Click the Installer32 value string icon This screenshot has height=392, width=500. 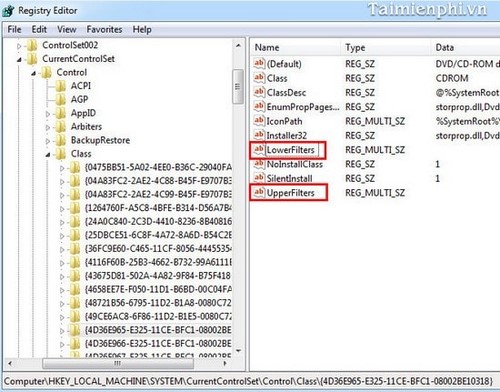coord(259,135)
